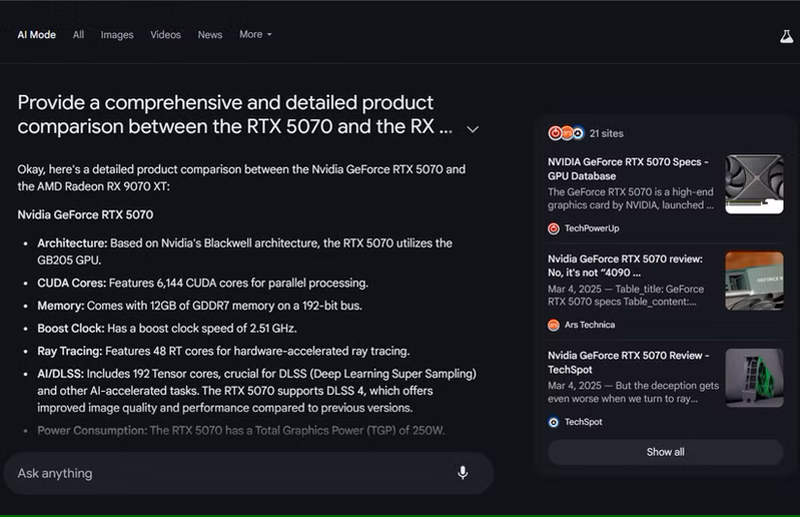Click the TechPowerUp source name
800x517 pixels.
point(592,229)
